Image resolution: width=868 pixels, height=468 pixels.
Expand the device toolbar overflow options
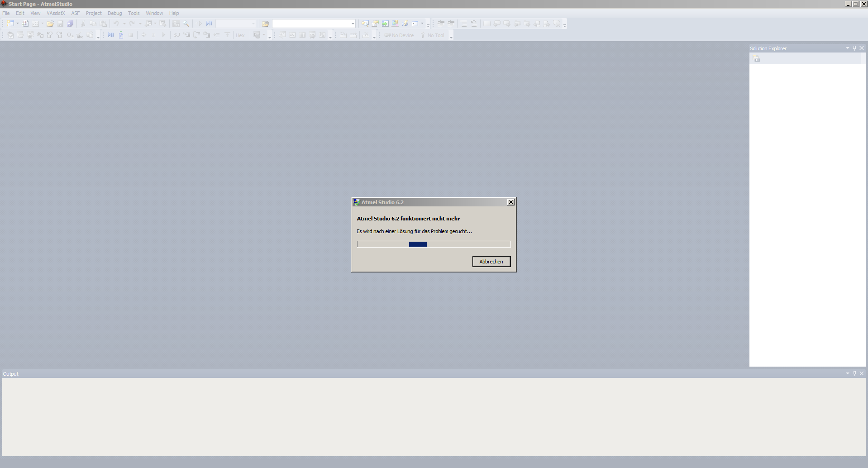pos(451,37)
